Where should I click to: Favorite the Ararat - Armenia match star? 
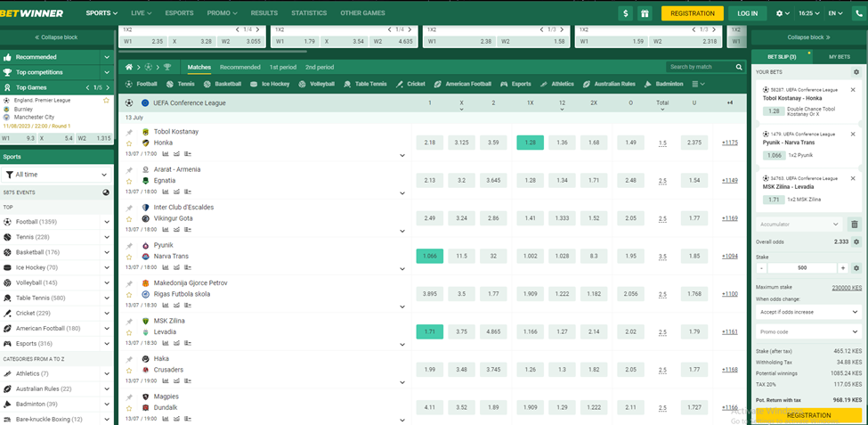pos(129,181)
